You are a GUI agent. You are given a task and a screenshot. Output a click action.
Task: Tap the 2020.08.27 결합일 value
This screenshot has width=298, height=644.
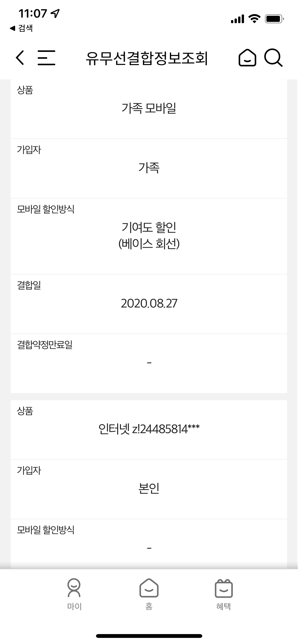[x=149, y=303]
